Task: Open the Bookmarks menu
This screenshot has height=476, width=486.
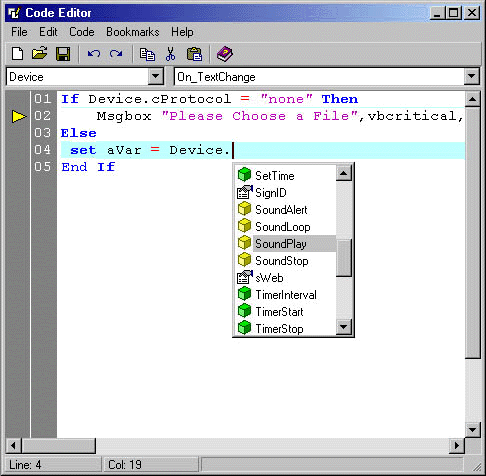Action: pos(133,32)
